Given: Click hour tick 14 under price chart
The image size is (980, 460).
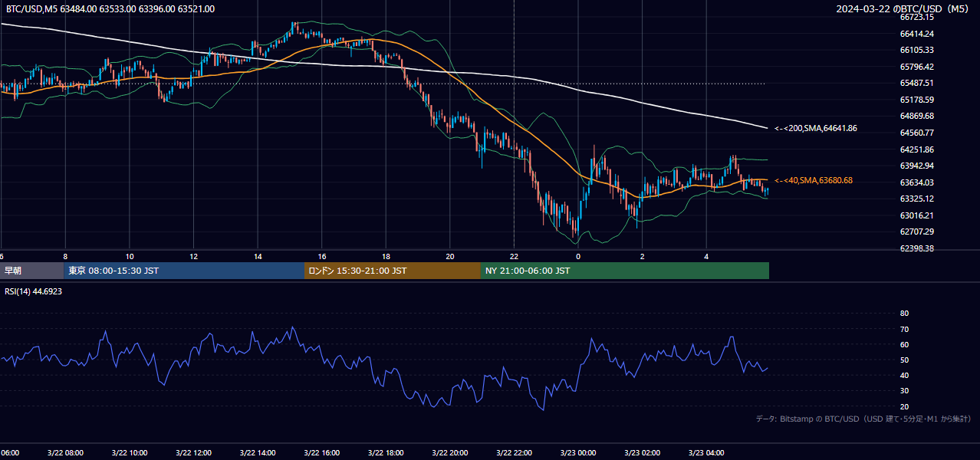Looking at the screenshot, I should 258,257.
